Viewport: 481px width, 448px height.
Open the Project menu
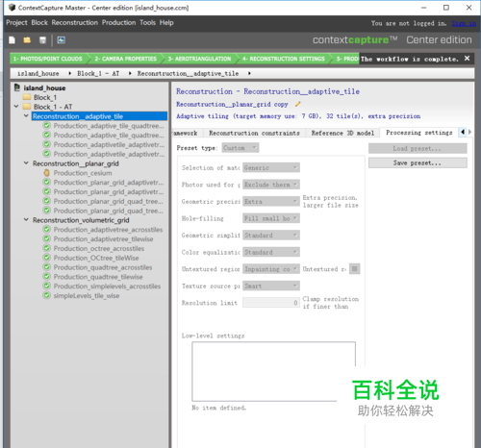[16, 23]
